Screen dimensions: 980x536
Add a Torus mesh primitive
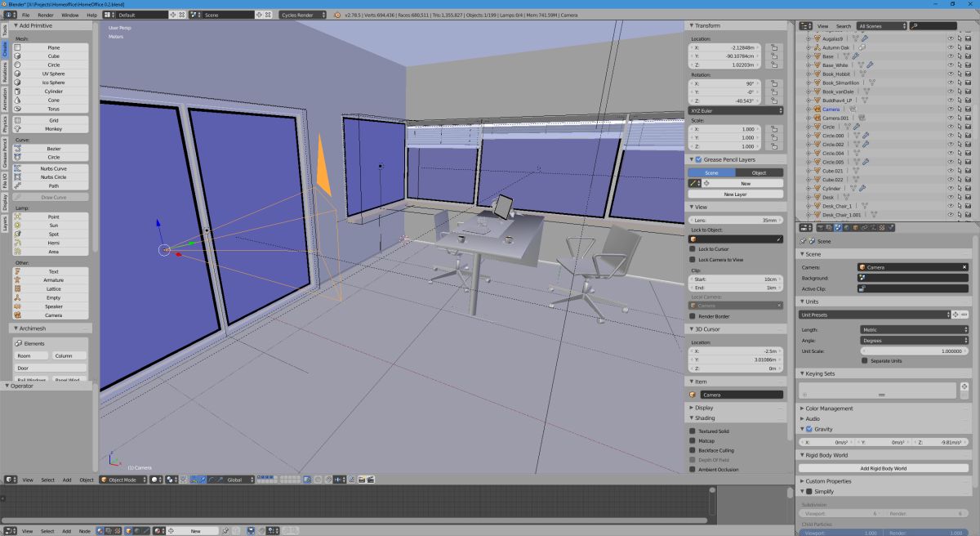point(51,109)
